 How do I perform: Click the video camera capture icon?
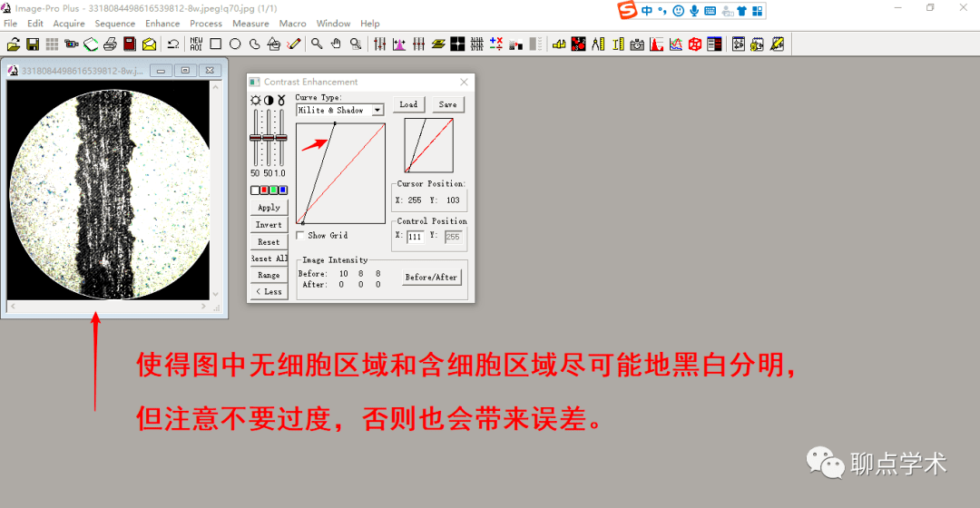(x=72, y=44)
